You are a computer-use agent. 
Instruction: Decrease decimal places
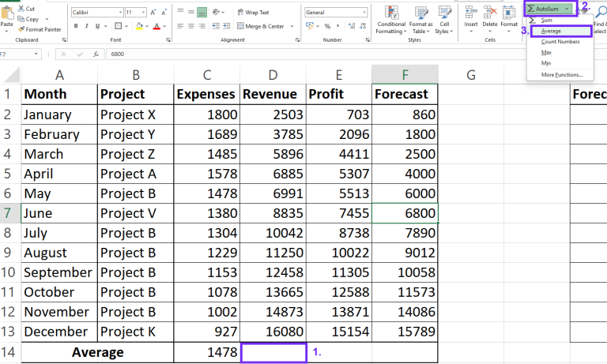click(363, 26)
